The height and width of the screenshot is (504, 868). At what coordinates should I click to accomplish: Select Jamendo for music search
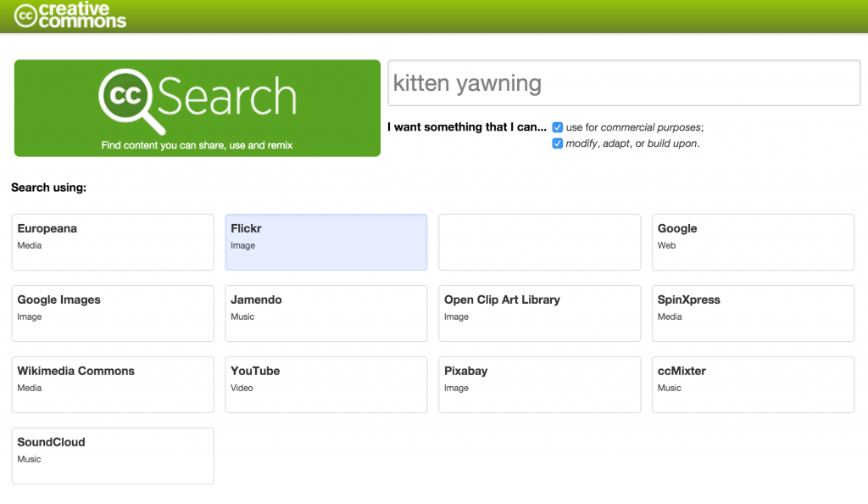click(x=325, y=313)
